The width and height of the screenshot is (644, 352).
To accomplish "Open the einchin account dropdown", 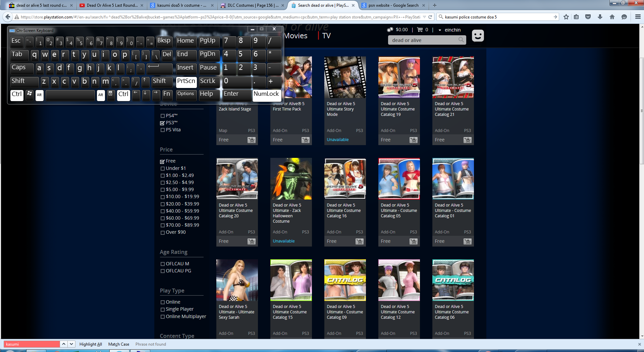I will [449, 30].
